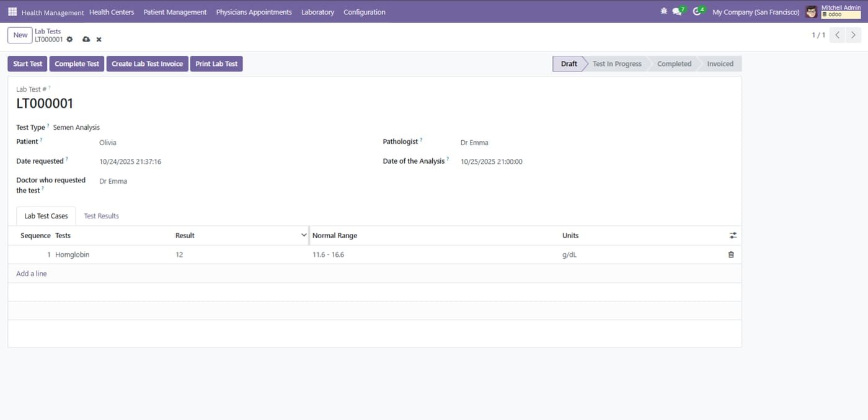This screenshot has height=420, width=868.
Task: Discard changes with the X icon
Action: (99, 40)
